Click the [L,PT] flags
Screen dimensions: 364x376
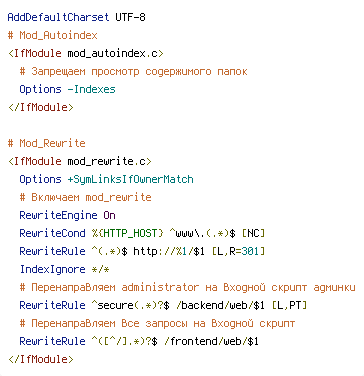click(x=289, y=305)
